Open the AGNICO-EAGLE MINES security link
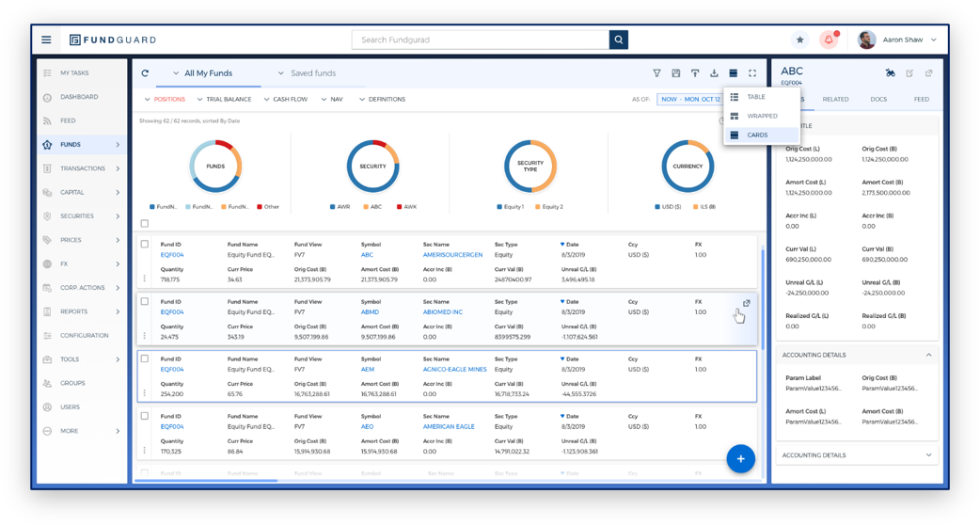Screen dimensions: 980x526 [x=454, y=369]
